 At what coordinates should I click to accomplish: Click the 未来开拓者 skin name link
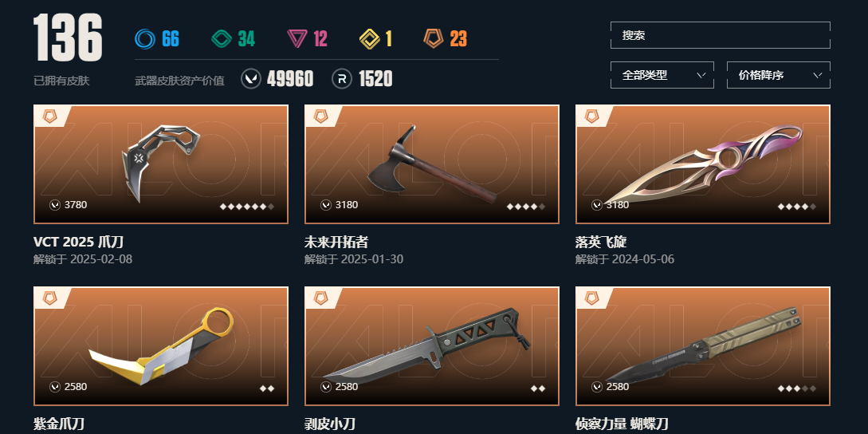coord(336,243)
